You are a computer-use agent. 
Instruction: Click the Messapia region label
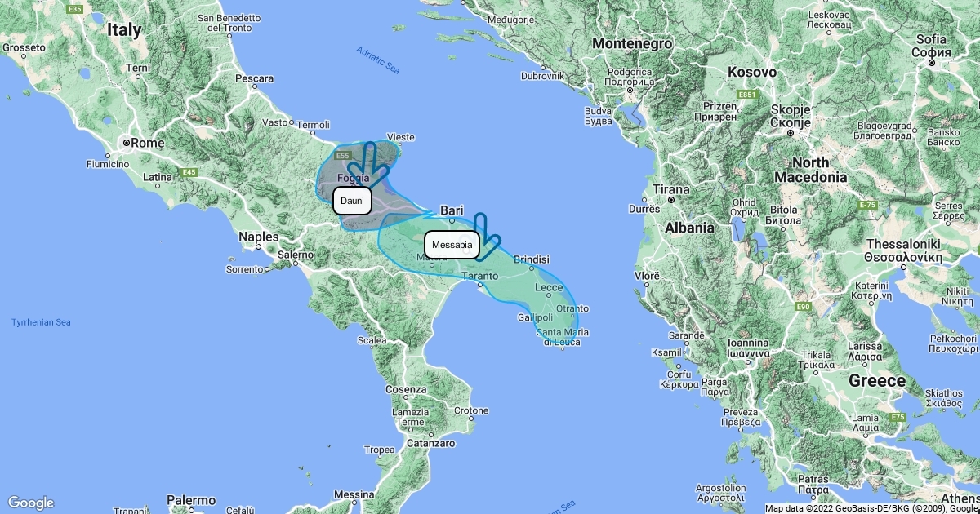[452, 245]
